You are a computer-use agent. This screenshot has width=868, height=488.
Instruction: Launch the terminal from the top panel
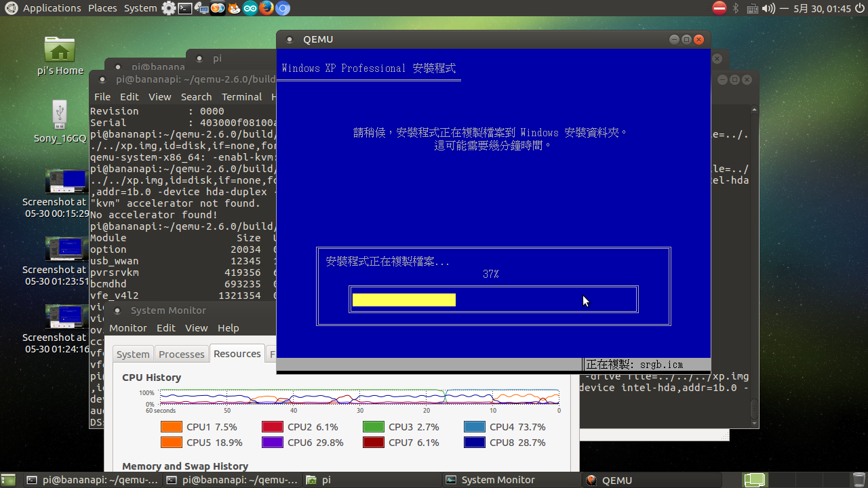click(x=184, y=8)
